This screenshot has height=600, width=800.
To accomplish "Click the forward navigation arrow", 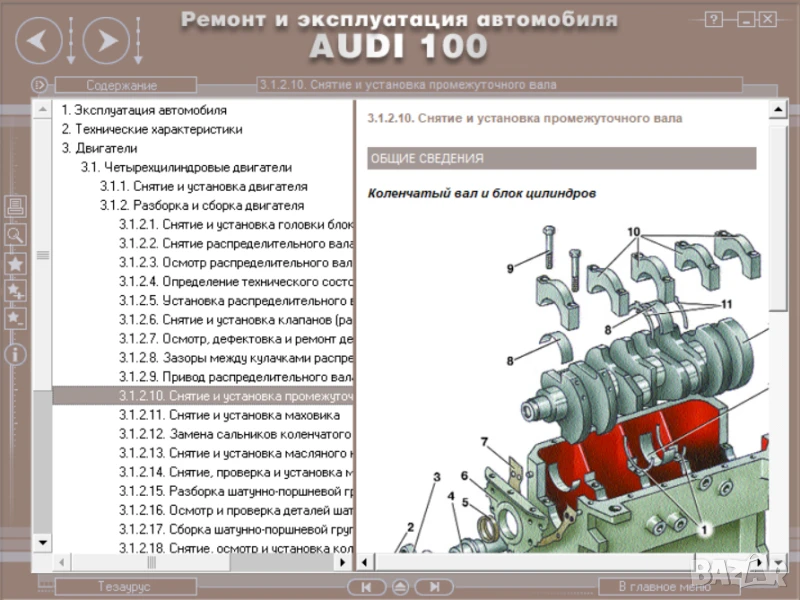I will pos(107,41).
